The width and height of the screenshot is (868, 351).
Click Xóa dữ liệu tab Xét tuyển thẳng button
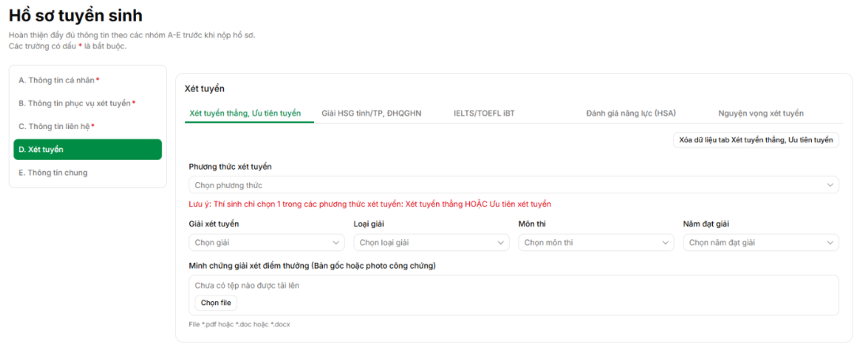click(756, 140)
